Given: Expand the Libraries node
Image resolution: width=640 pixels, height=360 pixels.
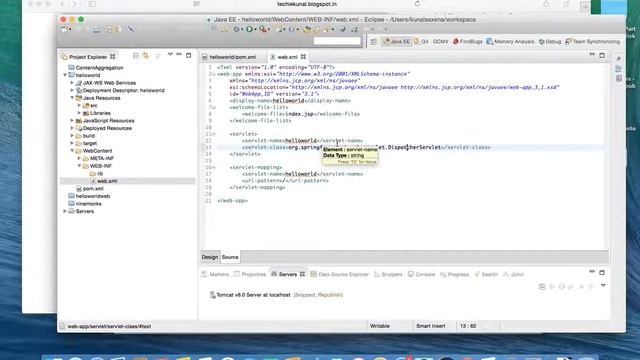Looking at the screenshot, I should point(79,113).
